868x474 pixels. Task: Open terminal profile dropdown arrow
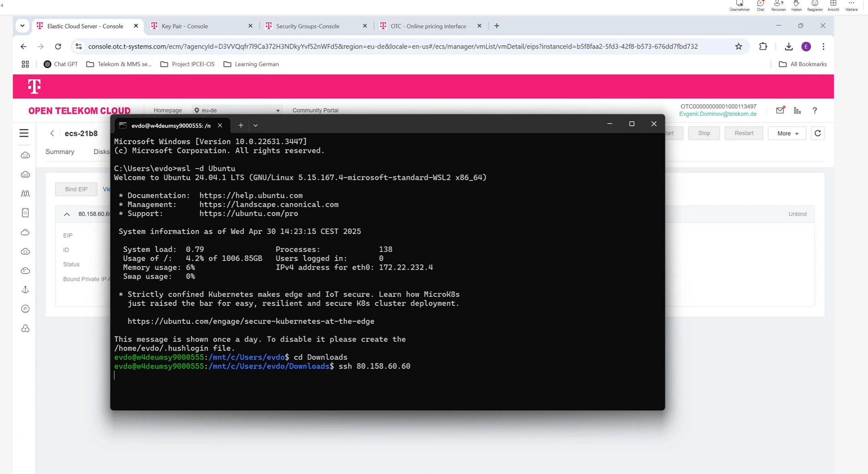pyautogui.click(x=255, y=126)
